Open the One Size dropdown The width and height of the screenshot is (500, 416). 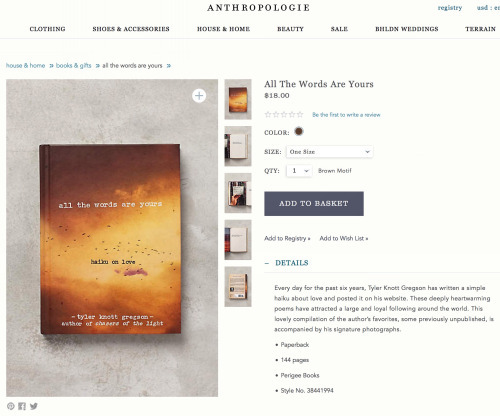tap(329, 152)
